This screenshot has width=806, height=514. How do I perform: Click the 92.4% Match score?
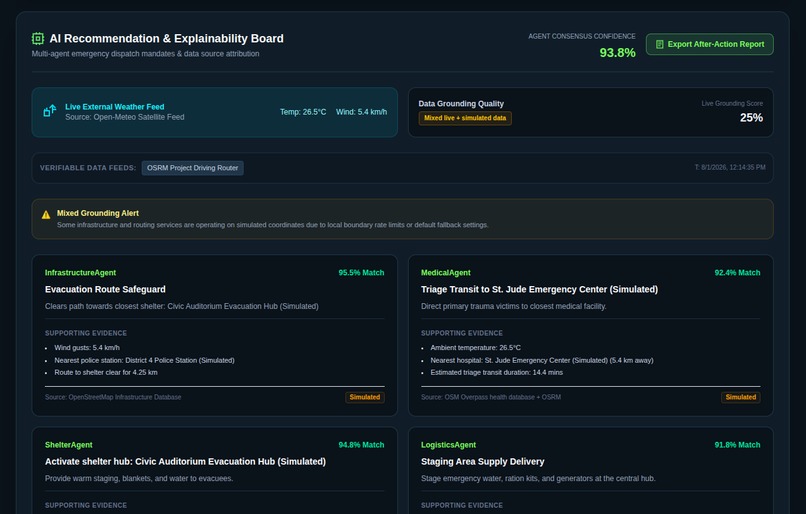point(737,273)
